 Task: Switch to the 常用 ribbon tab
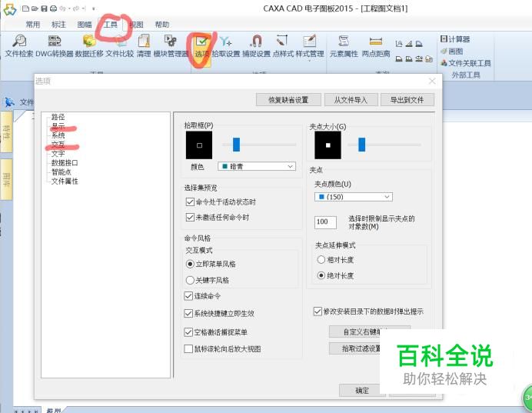(33, 25)
